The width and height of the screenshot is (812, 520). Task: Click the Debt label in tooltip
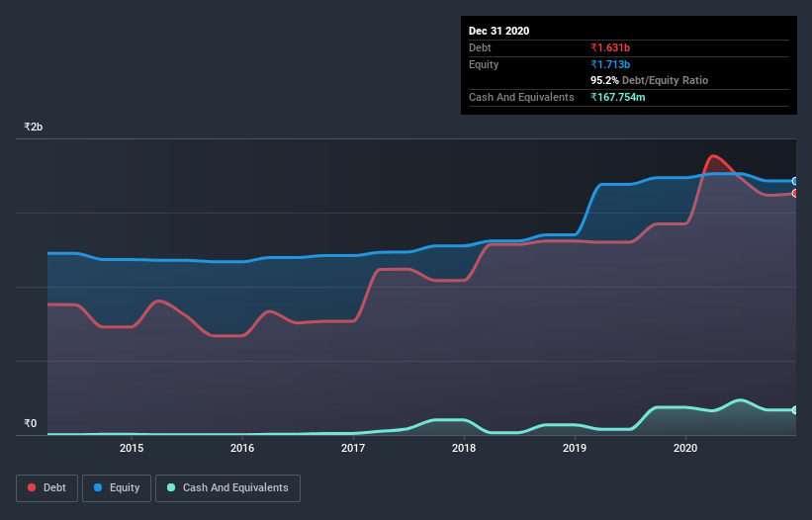[x=480, y=47]
